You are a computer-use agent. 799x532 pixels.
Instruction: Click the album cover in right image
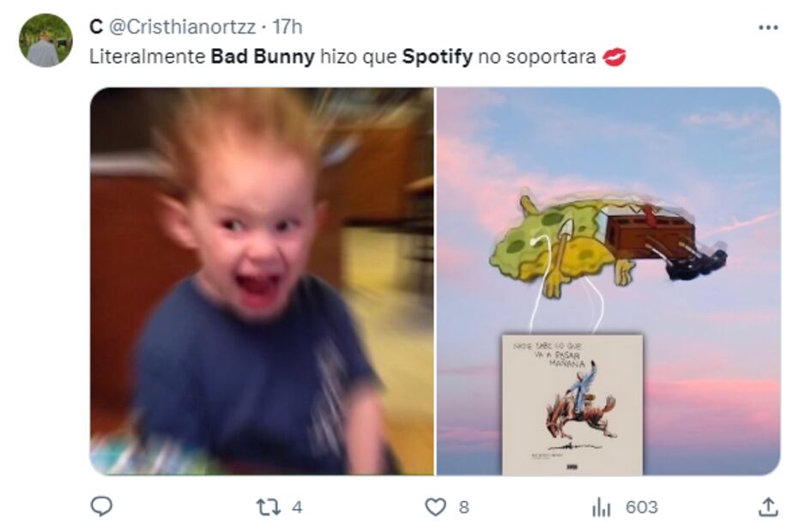[x=572, y=405]
